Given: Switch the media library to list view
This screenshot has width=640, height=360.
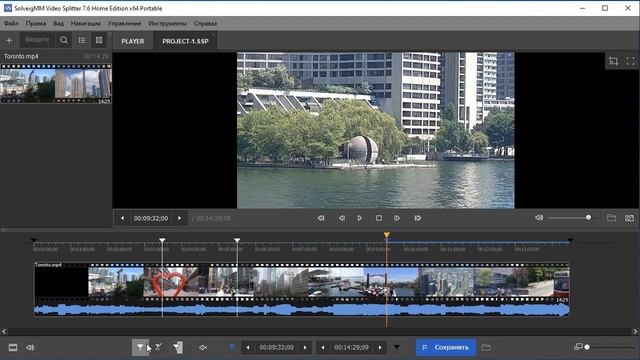Looking at the screenshot, I should point(82,40).
